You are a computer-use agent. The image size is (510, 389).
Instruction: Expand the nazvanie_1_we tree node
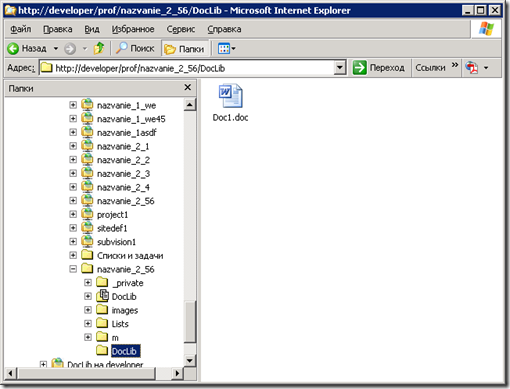(73, 105)
